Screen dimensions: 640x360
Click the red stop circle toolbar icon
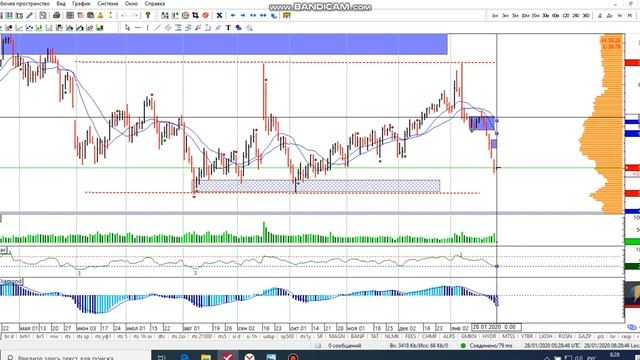tap(205, 16)
